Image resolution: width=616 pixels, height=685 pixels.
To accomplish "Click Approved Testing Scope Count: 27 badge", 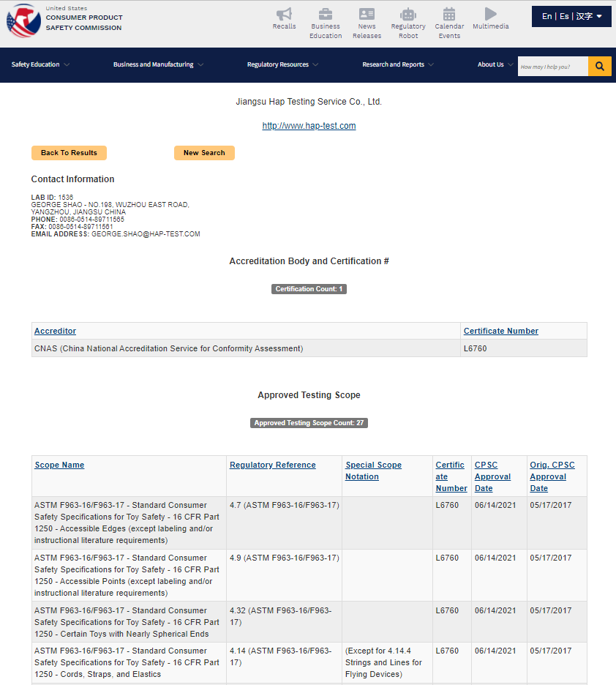I will click(309, 423).
